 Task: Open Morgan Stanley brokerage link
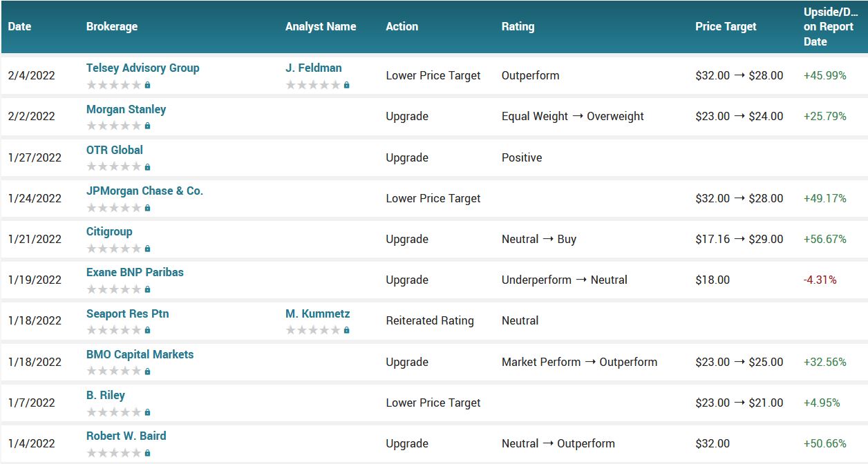[x=126, y=109]
